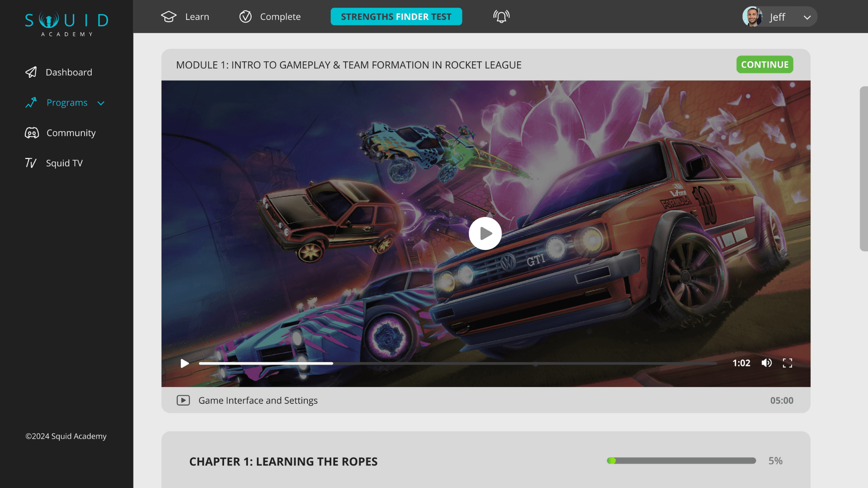Seek on the video progress bar
Image resolution: width=868 pixels, height=488 pixels.
click(x=458, y=363)
